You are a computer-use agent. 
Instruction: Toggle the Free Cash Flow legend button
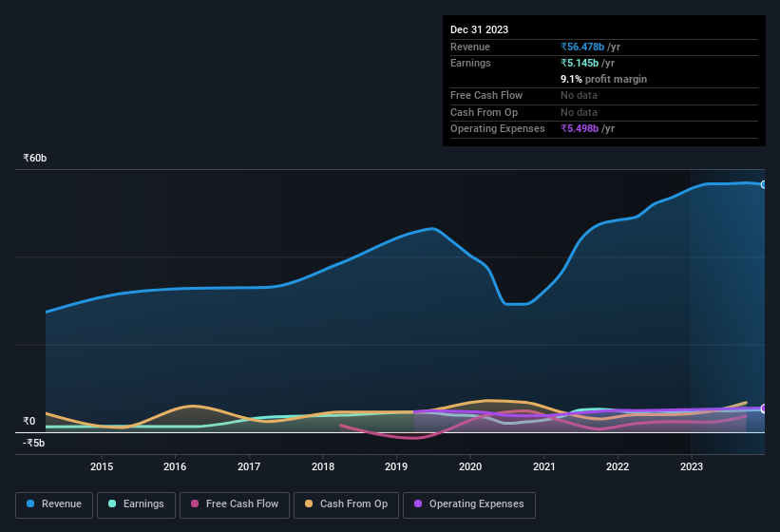(x=235, y=504)
